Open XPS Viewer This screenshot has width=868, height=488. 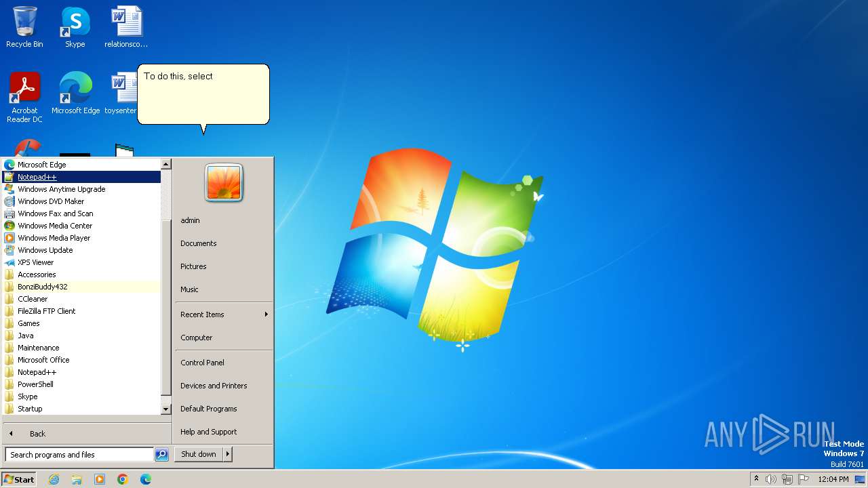(81, 262)
